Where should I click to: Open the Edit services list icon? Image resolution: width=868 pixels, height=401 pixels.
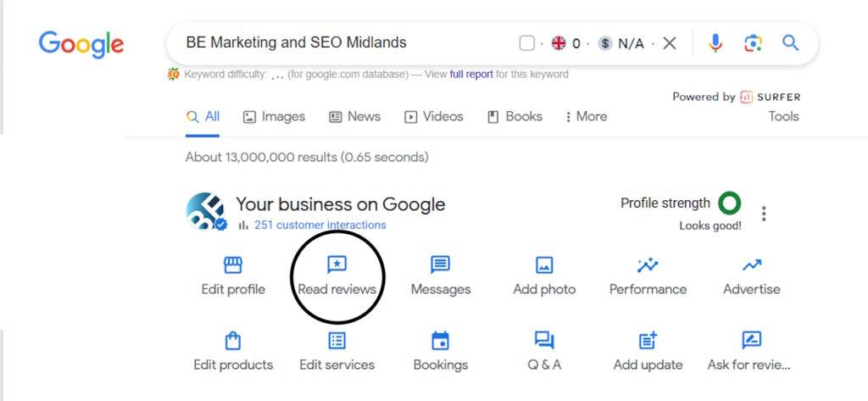point(337,341)
